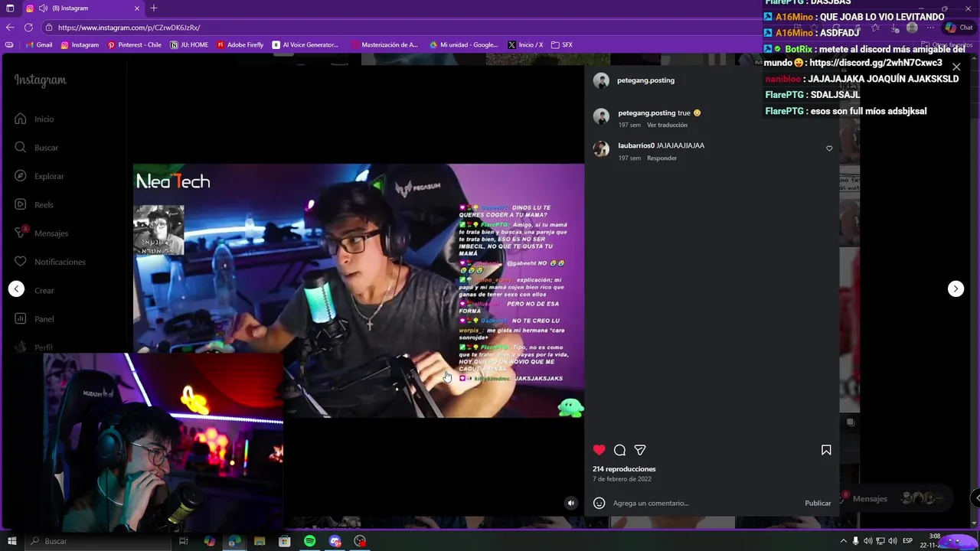
Task: Open the Instagram bookmark
Action: click(80, 45)
